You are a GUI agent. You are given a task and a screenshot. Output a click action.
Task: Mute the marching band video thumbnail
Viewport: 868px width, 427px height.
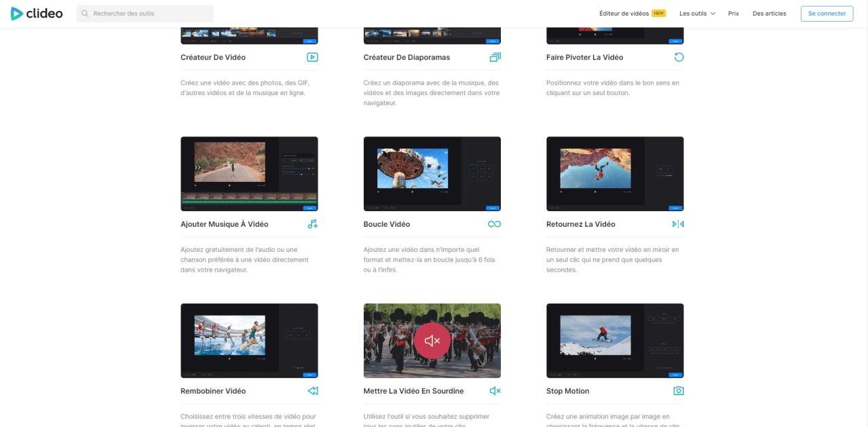[432, 341]
